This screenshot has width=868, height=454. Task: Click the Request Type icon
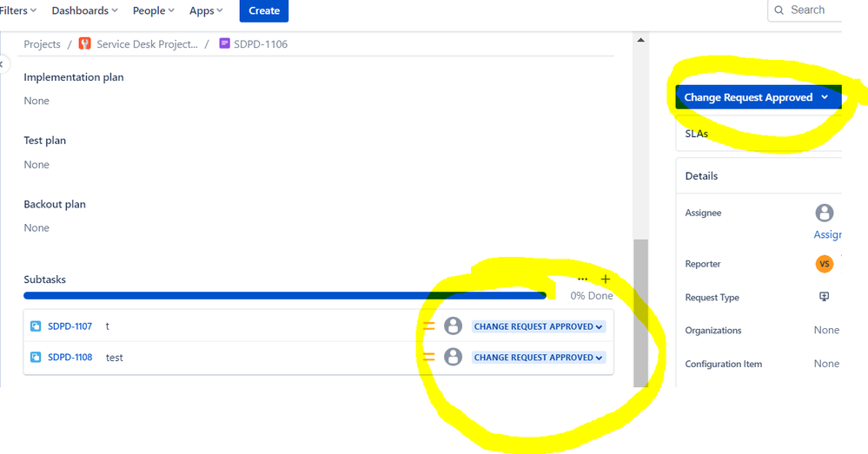(x=825, y=297)
